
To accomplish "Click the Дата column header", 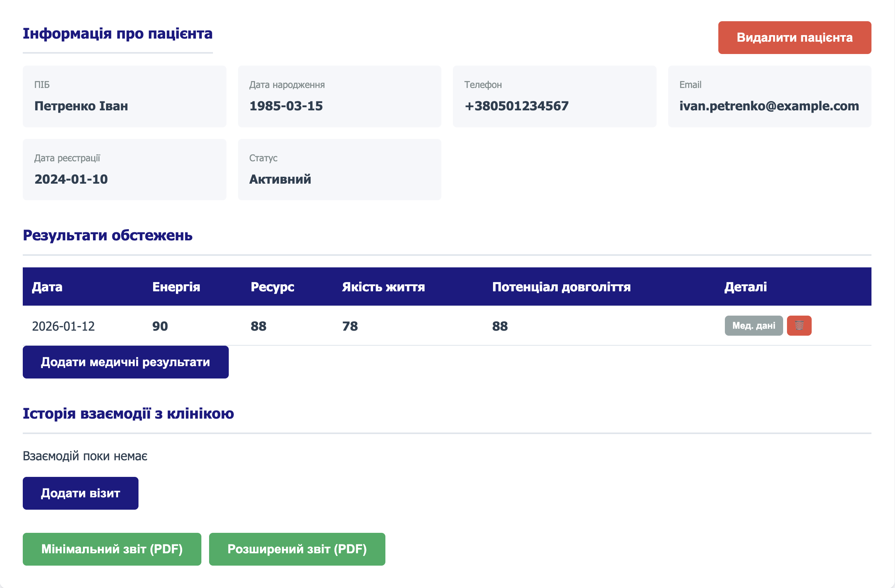I will [47, 287].
